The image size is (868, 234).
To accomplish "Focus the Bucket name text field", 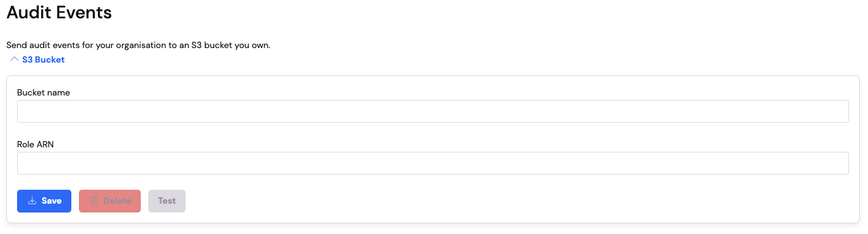I will (433, 111).
